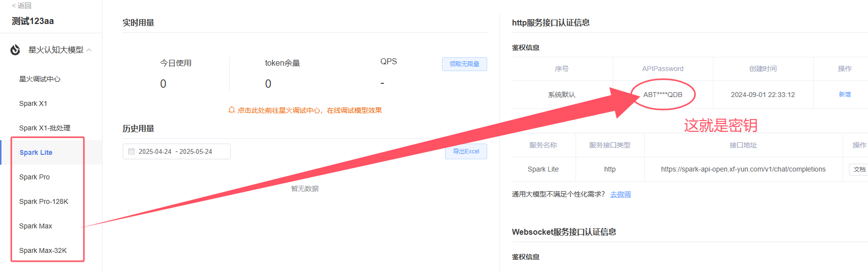Screen dimensions: 868x272
Task: Click the 领取无限量 button
Action: (x=464, y=64)
